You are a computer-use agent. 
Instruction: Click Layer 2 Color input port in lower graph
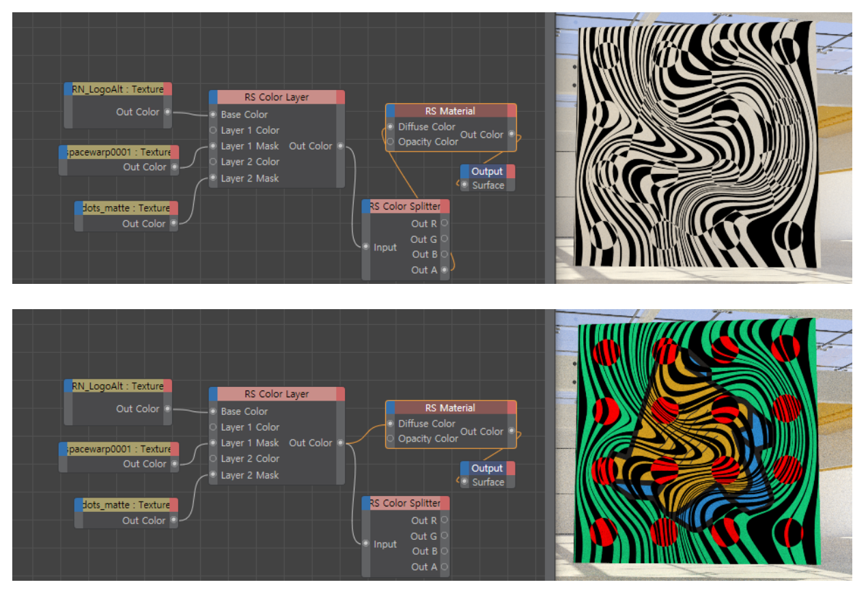pos(213,459)
